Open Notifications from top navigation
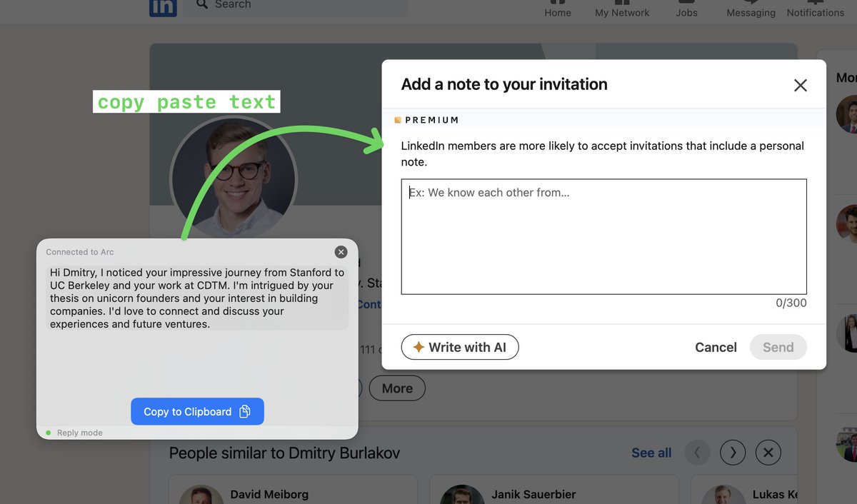The image size is (857, 504). pyautogui.click(x=815, y=10)
